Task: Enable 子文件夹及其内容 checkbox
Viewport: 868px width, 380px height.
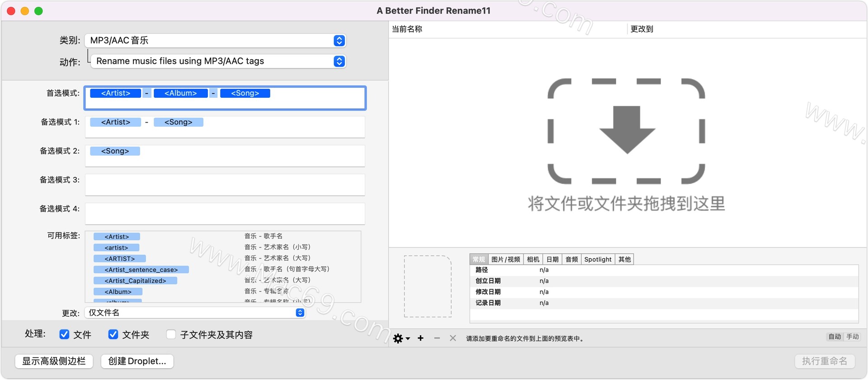Action: [171, 334]
